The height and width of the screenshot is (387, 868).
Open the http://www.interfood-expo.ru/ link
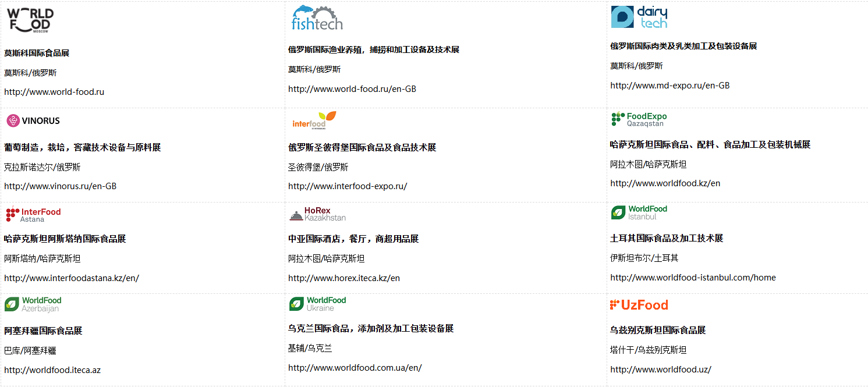(348, 186)
